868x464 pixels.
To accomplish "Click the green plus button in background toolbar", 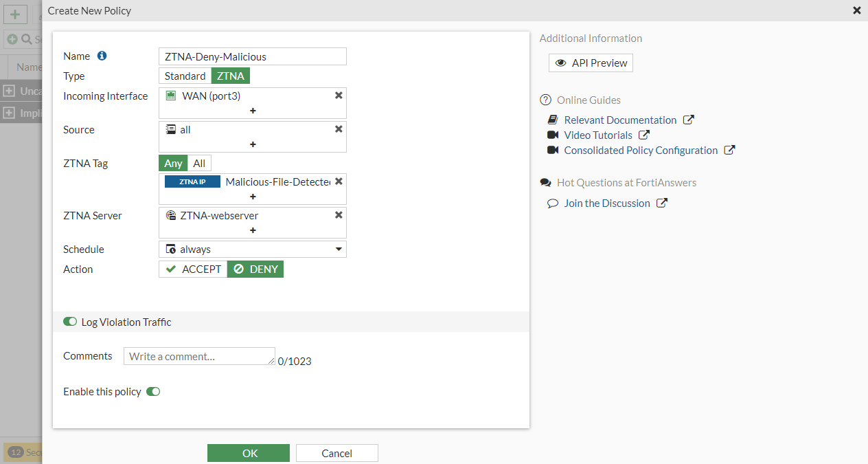I will coord(15,14).
